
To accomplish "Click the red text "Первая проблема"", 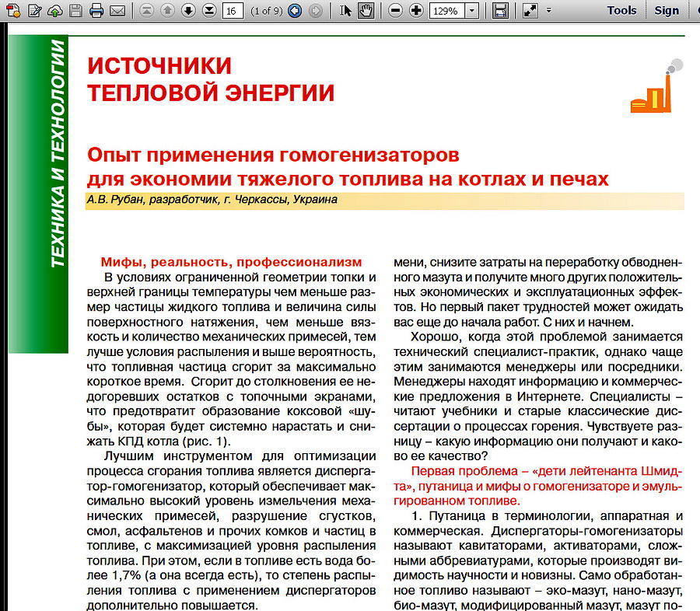I will [x=464, y=471].
